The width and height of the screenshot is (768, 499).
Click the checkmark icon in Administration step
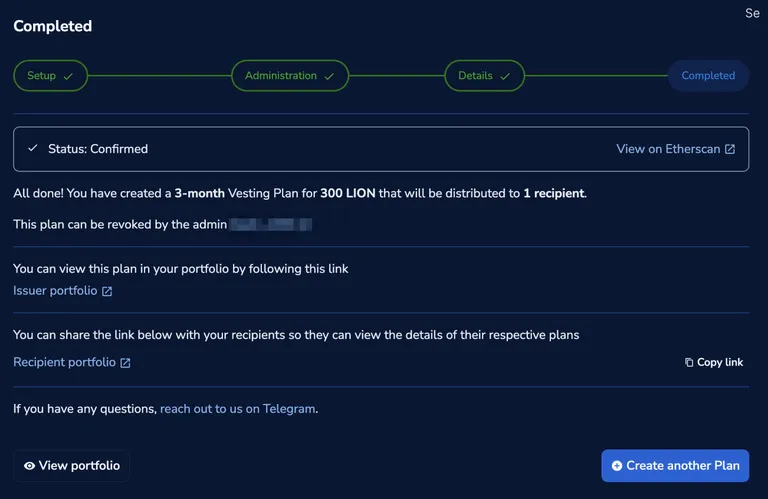click(x=329, y=76)
